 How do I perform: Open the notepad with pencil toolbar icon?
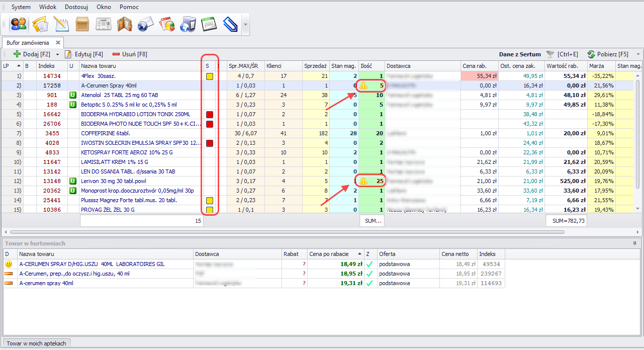(x=61, y=24)
